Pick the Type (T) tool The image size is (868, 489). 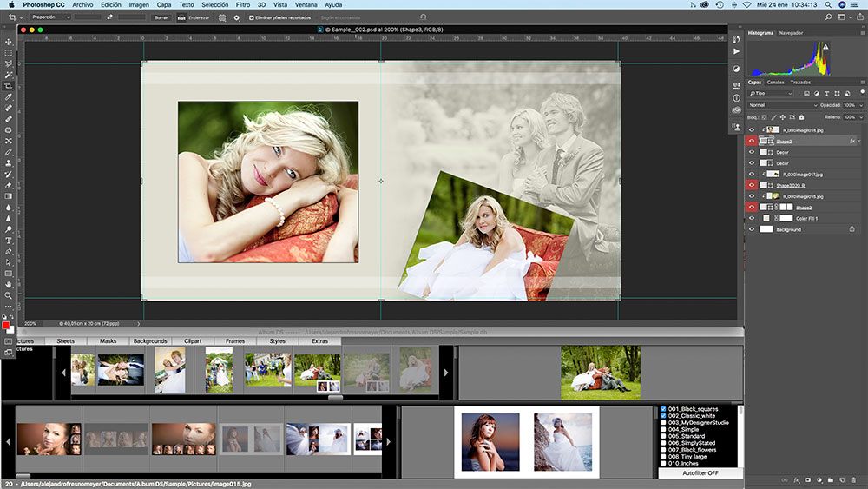pyautogui.click(x=9, y=240)
